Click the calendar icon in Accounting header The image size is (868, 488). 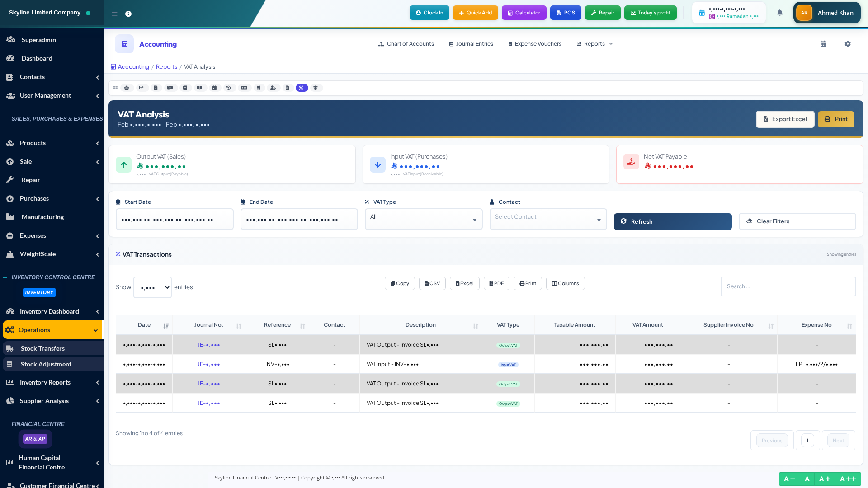[823, 44]
